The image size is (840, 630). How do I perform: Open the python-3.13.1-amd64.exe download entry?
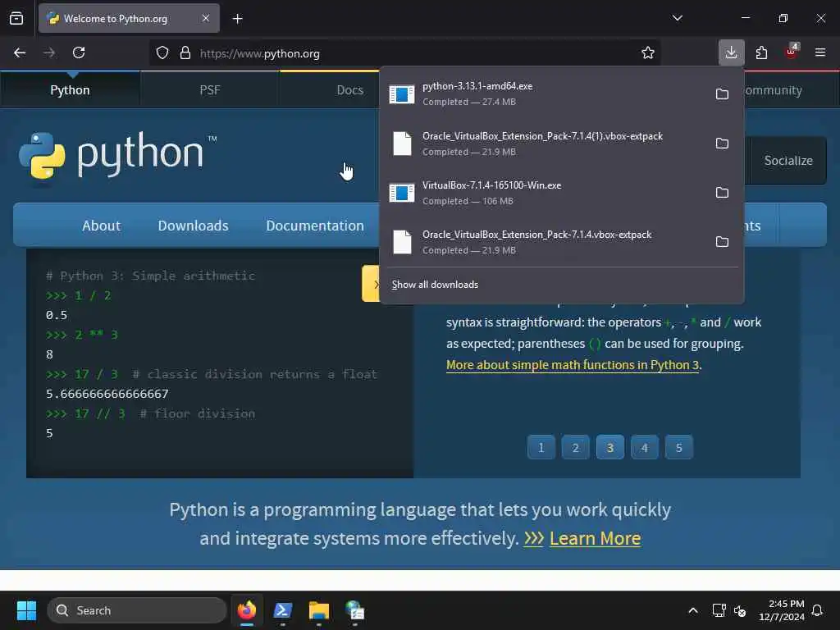[x=545, y=94]
